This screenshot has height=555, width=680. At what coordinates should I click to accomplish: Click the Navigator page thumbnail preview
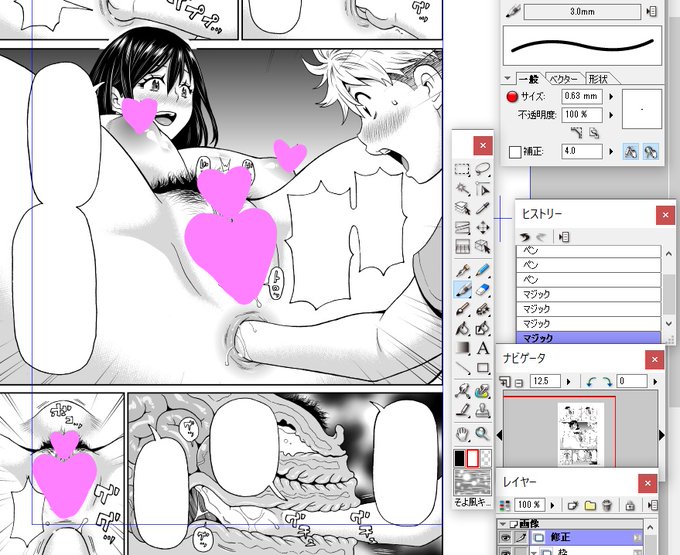(581, 434)
